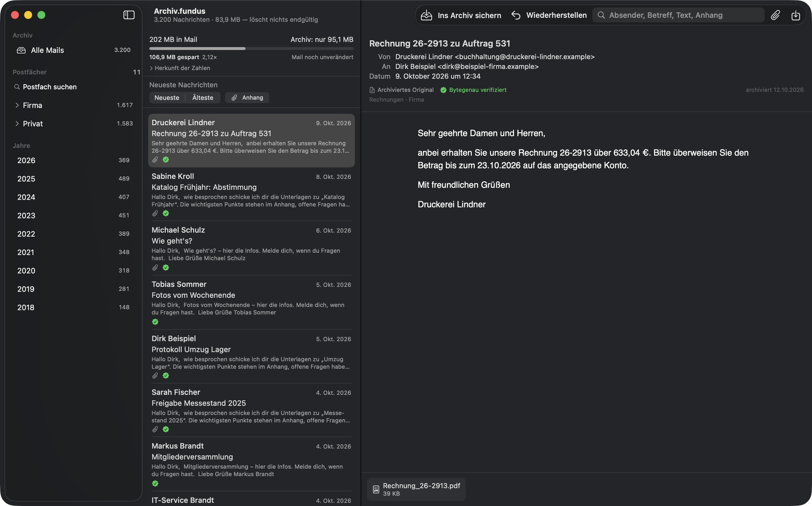Click the export share icon at top right
This screenshot has height=506, width=812.
coord(796,15)
